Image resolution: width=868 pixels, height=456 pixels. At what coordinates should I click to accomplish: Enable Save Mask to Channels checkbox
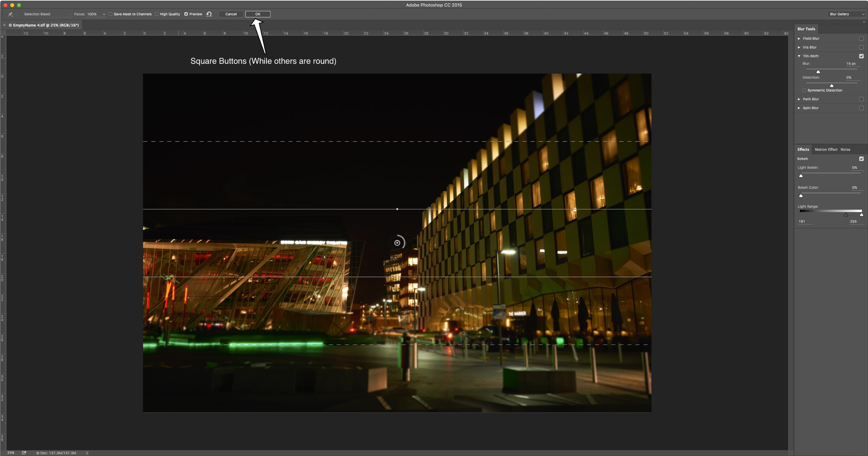click(111, 14)
